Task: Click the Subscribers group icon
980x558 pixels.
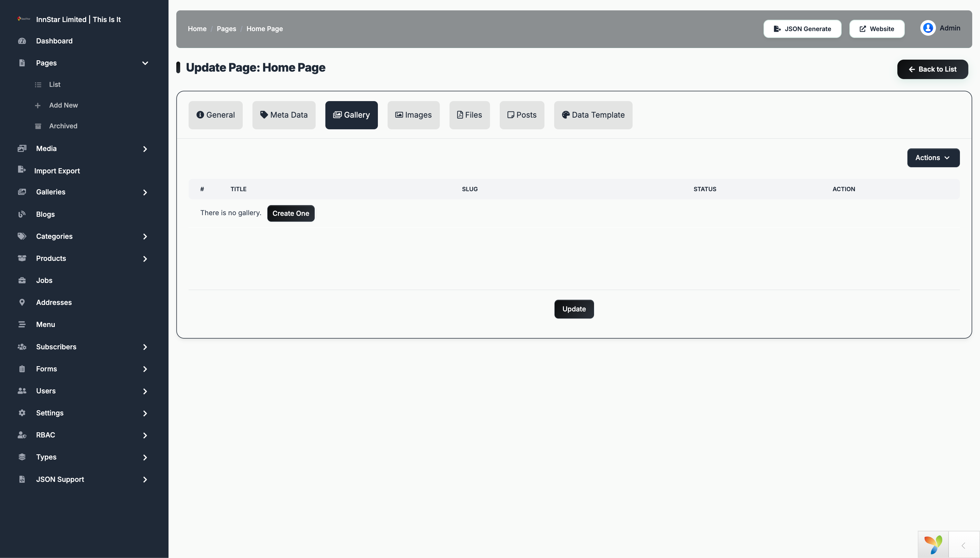Action: 22,347
